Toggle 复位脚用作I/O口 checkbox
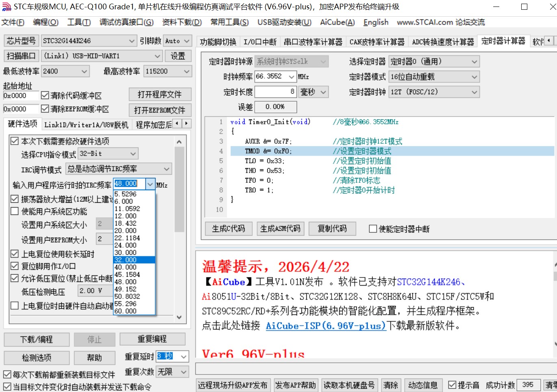The image size is (557, 392). click(15, 266)
